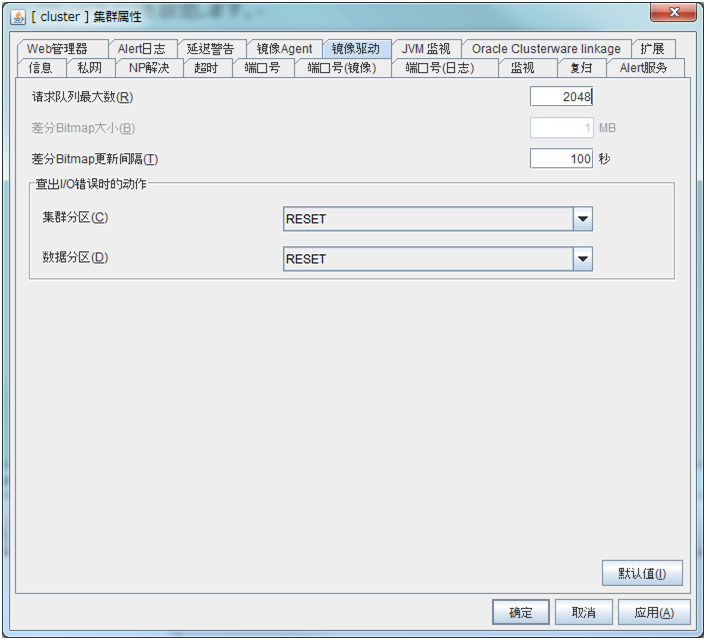This screenshot has height=640, width=706.
Task: Click the 数据分区(D) label
Action: (x=75, y=258)
